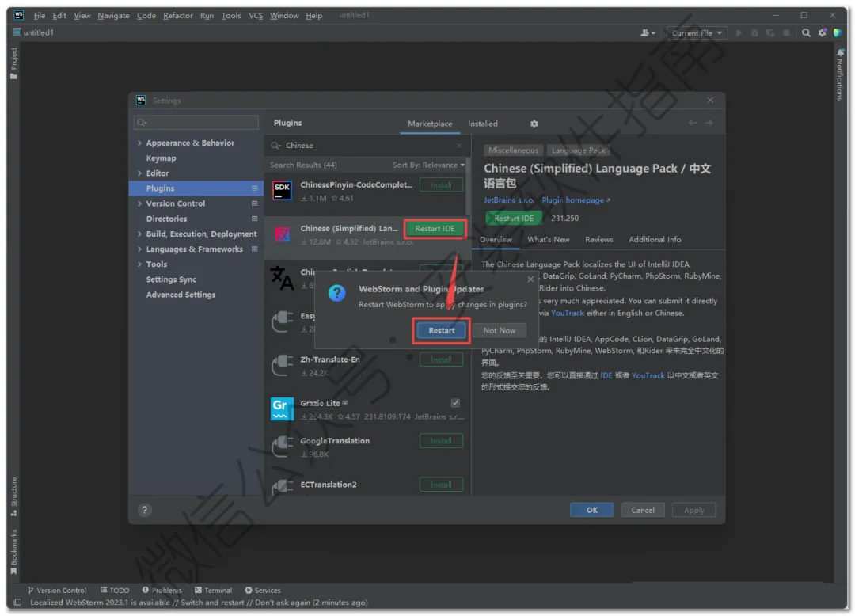The height and width of the screenshot is (616, 855).
Task: Click the Zh-Translate-En plug icon
Action: point(282,365)
